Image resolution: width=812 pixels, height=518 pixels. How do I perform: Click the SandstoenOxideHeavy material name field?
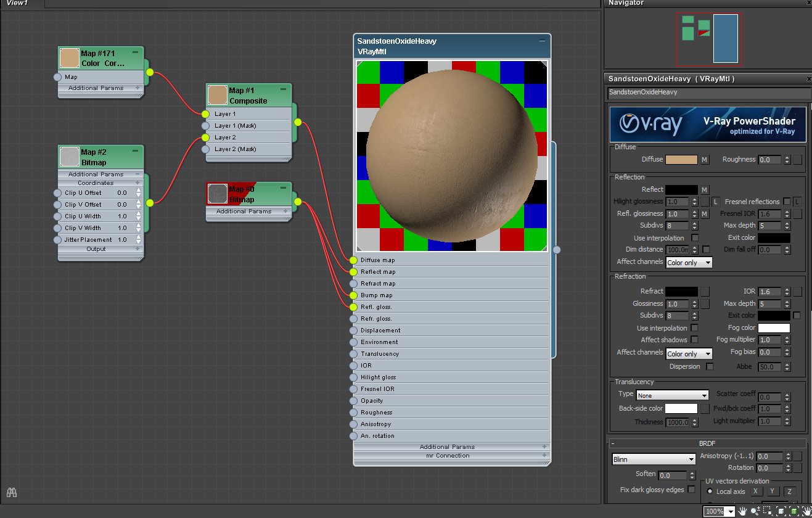[709, 92]
